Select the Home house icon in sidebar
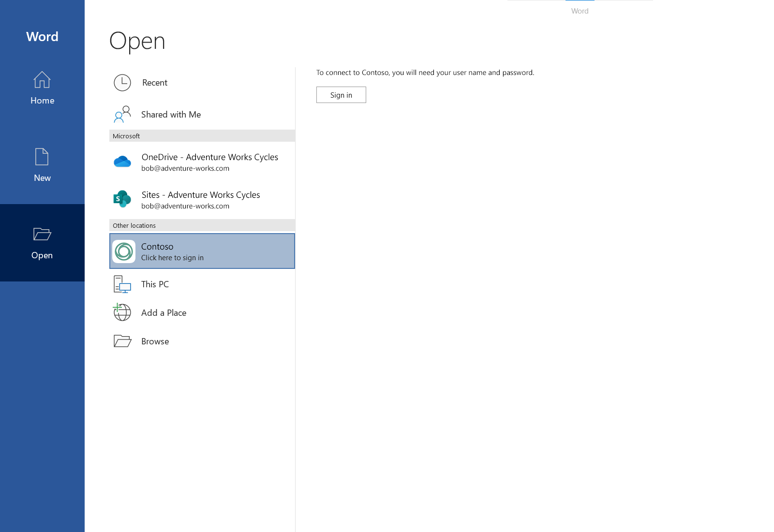This screenshot has height=532, width=774. click(x=42, y=80)
